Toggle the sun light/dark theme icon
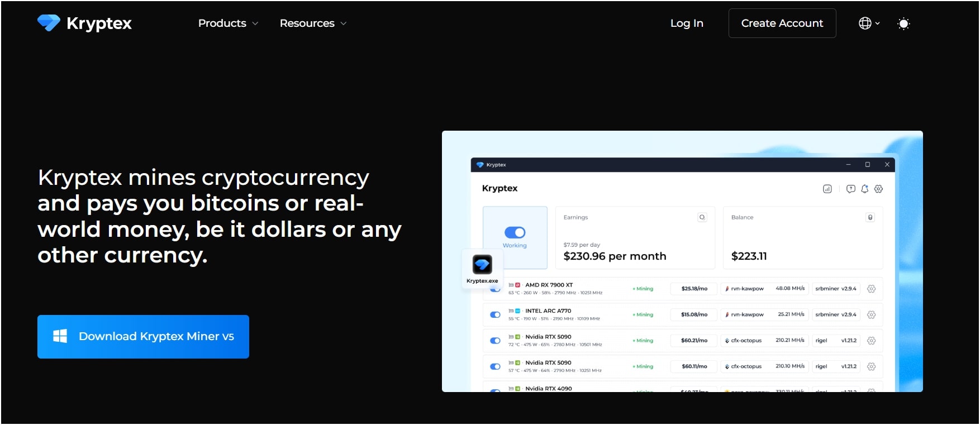980x425 pixels. point(903,23)
